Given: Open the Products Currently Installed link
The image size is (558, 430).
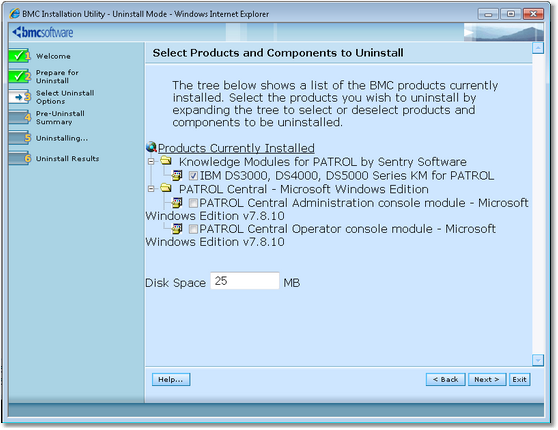Looking at the screenshot, I should click(236, 148).
